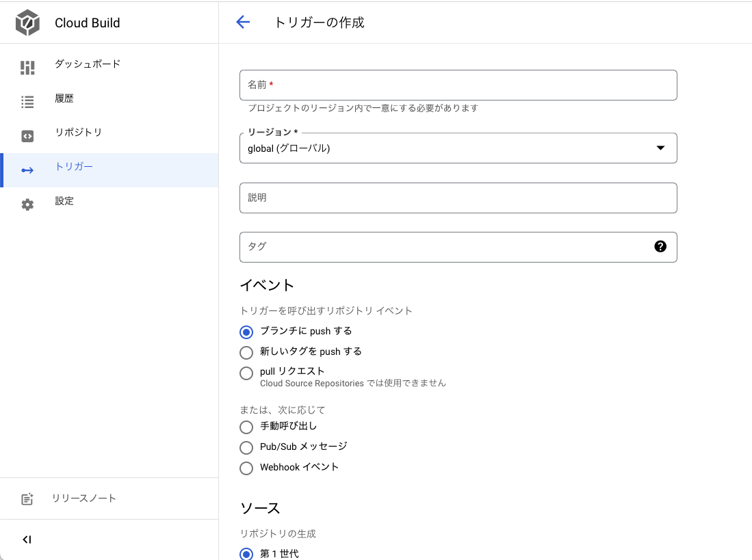Image resolution: width=752 pixels, height=560 pixels.
Task: Click the back arrow icon
Action: (x=243, y=22)
